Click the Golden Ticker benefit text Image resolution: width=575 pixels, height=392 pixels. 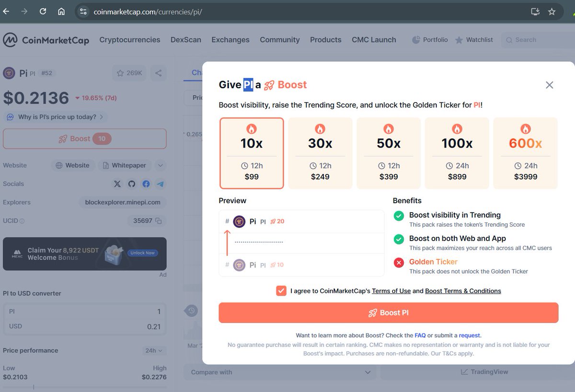(x=433, y=262)
